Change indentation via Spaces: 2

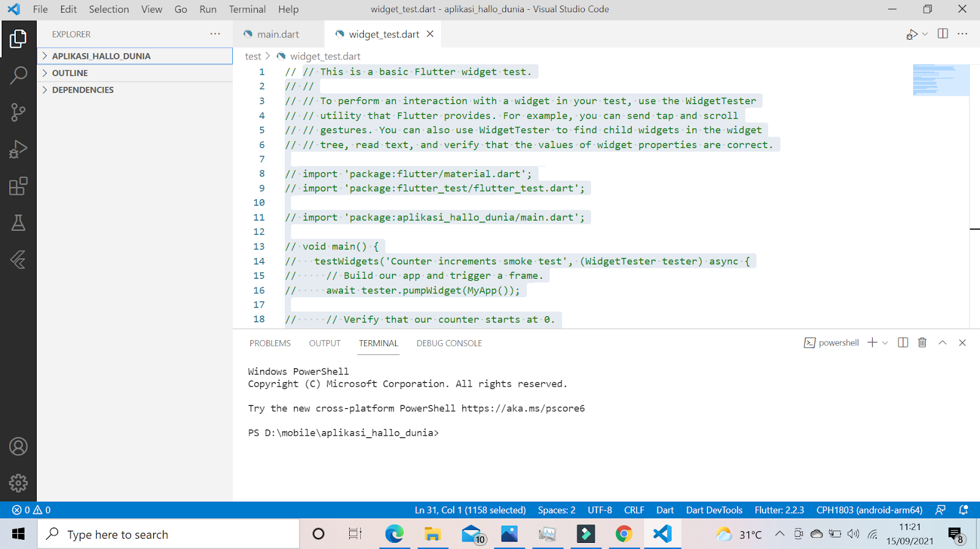(x=557, y=510)
